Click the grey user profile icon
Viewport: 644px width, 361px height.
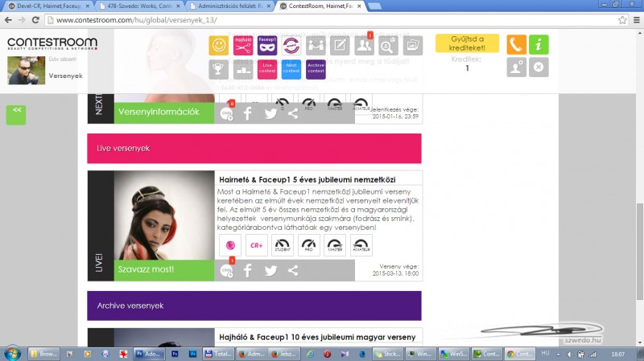coord(516,68)
